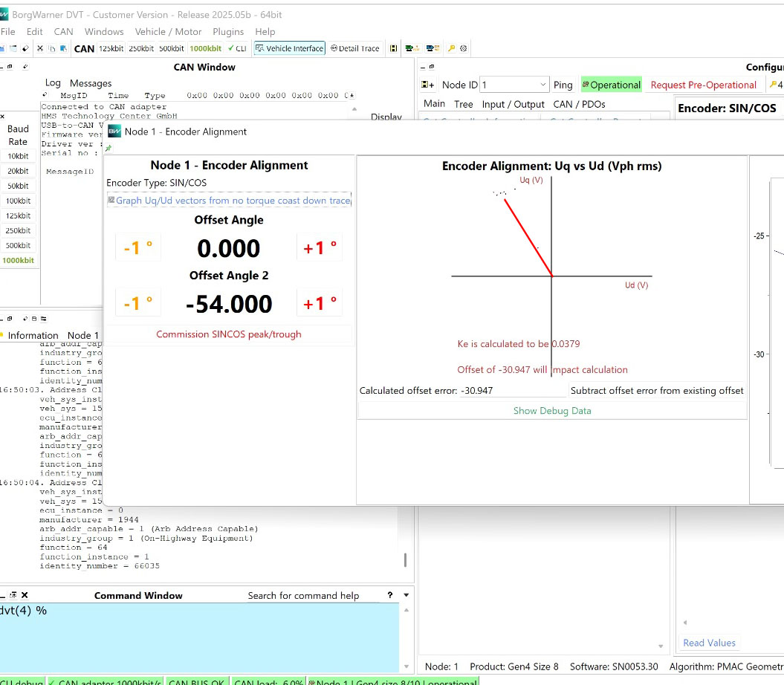
Task: Switch to the CAN / PDOs tab
Action: (579, 104)
